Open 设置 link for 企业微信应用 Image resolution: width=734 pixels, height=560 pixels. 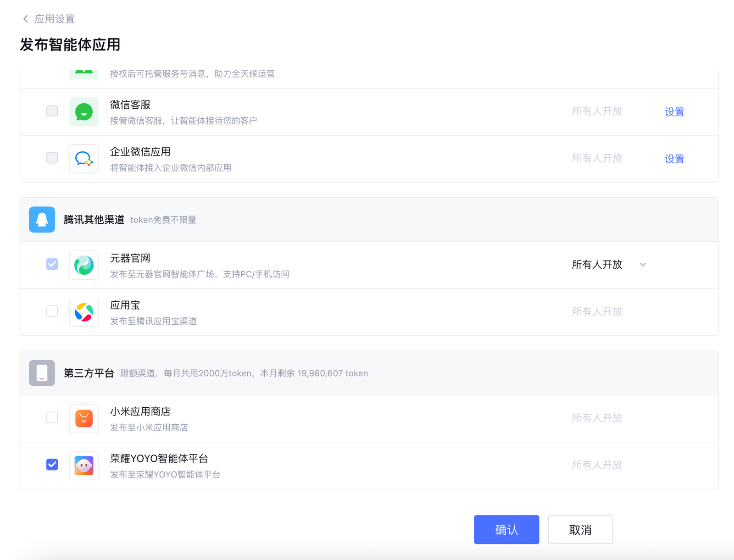(x=674, y=159)
